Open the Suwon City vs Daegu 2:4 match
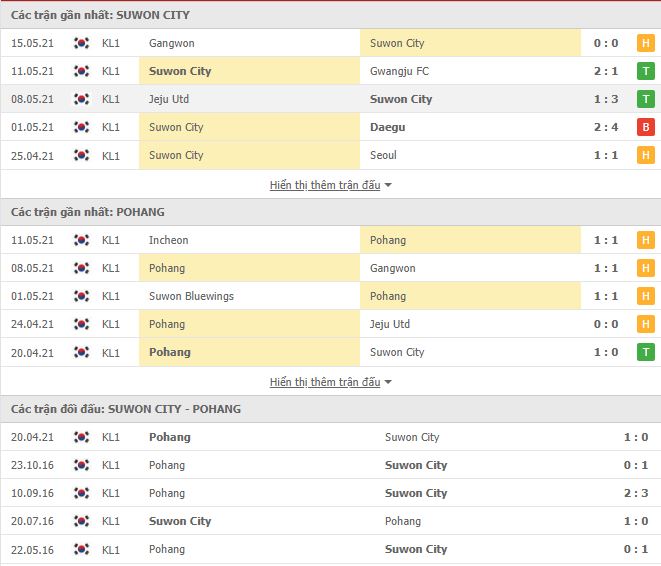 tap(330, 127)
